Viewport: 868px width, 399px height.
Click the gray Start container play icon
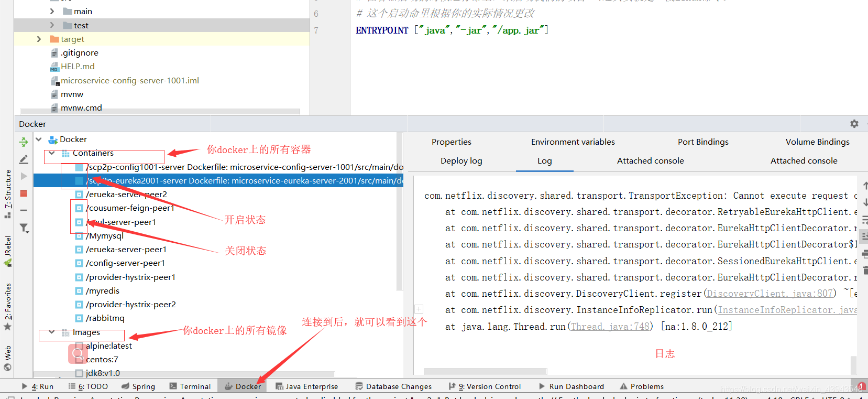[x=24, y=176]
